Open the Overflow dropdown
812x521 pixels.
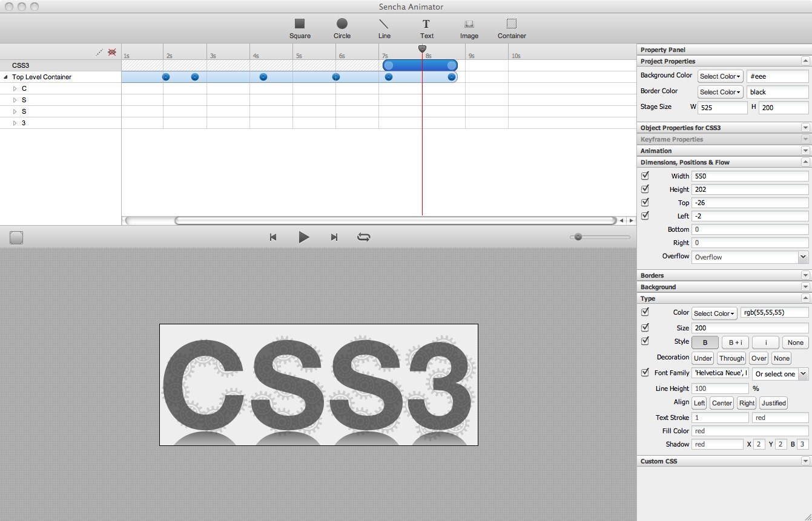coord(802,257)
